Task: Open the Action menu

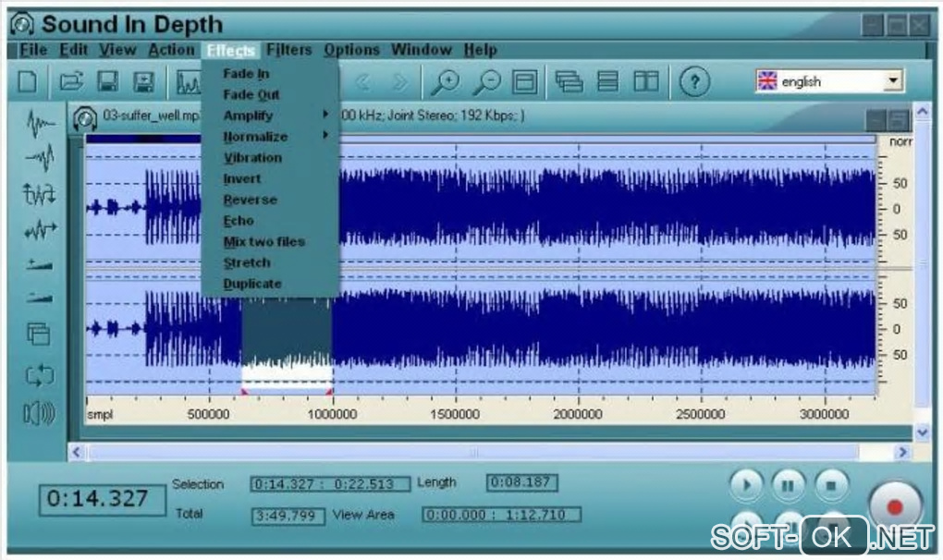Action: click(x=171, y=50)
